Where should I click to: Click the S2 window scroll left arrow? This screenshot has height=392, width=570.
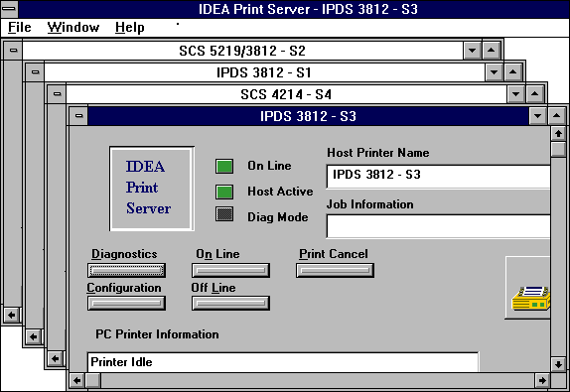pos(11,316)
